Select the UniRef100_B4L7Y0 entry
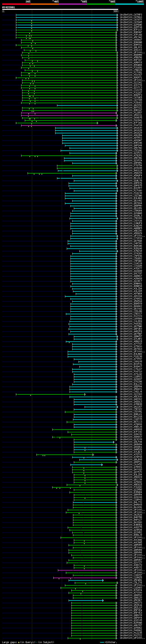The image size is (146, 644). click(131, 502)
